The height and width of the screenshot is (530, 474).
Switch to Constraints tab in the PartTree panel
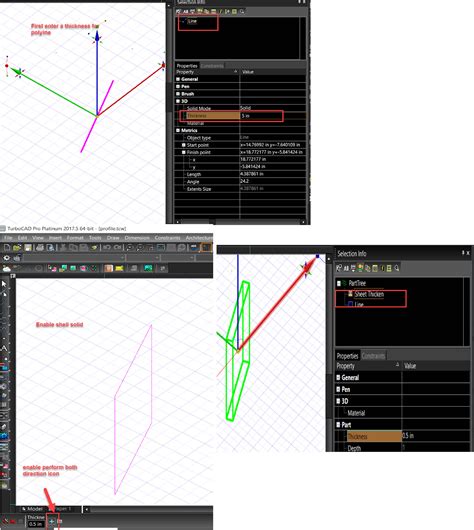(373, 356)
